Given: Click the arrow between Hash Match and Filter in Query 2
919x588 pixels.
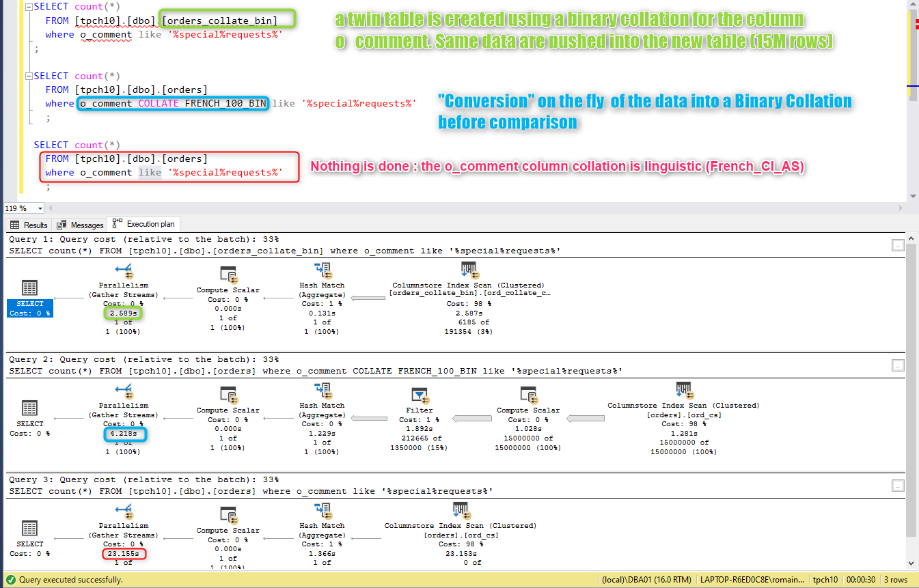Looking at the screenshot, I should click(368, 418).
